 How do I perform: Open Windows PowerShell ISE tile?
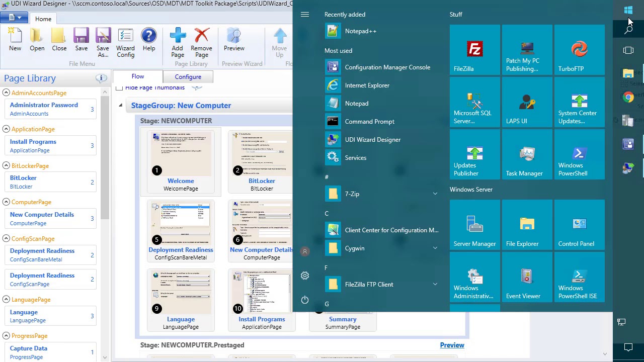click(580, 278)
